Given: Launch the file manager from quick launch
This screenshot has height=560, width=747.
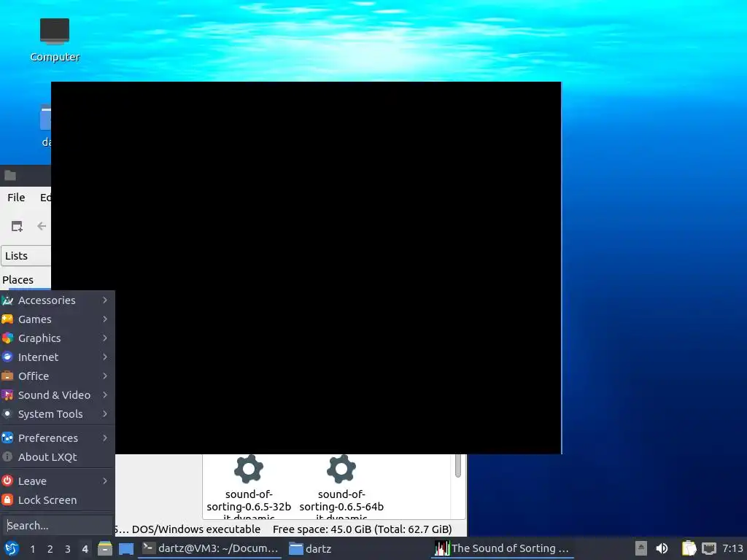Looking at the screenshot, I should [x=105, y=548].
